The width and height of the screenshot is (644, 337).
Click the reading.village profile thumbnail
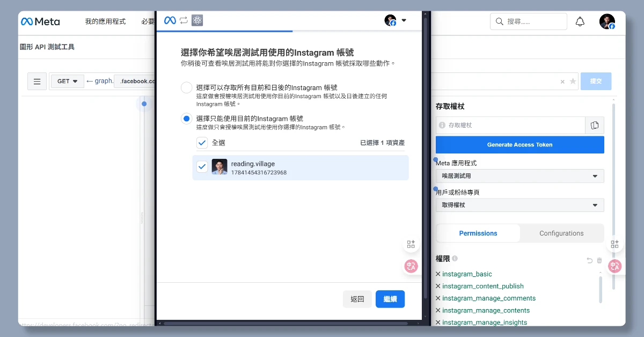[219, 167]
